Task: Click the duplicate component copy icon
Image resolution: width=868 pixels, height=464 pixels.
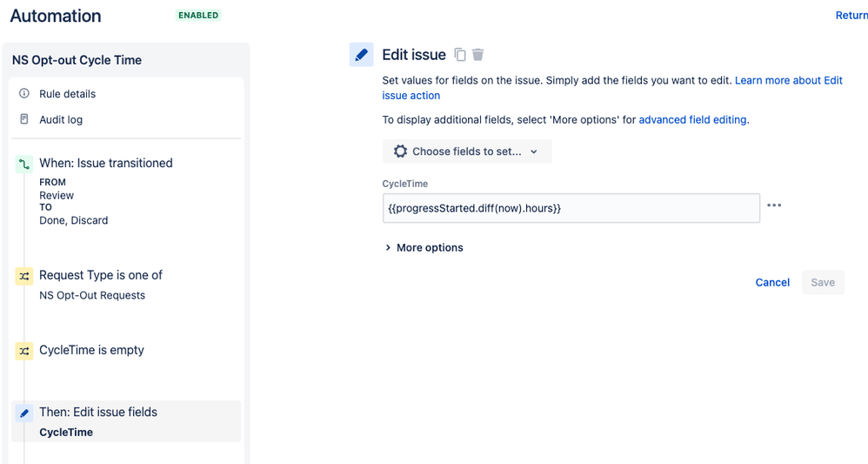Action: (x=459, y=54)
